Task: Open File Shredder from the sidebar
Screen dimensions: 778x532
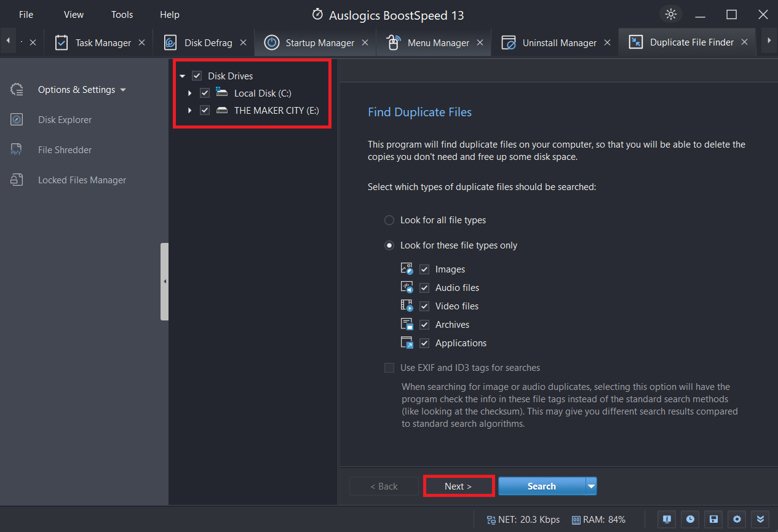Action: click(65, 150)
